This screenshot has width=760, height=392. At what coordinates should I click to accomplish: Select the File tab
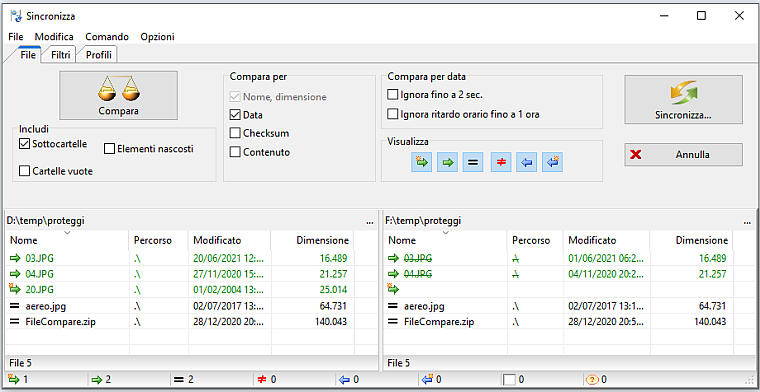[28, 55]
